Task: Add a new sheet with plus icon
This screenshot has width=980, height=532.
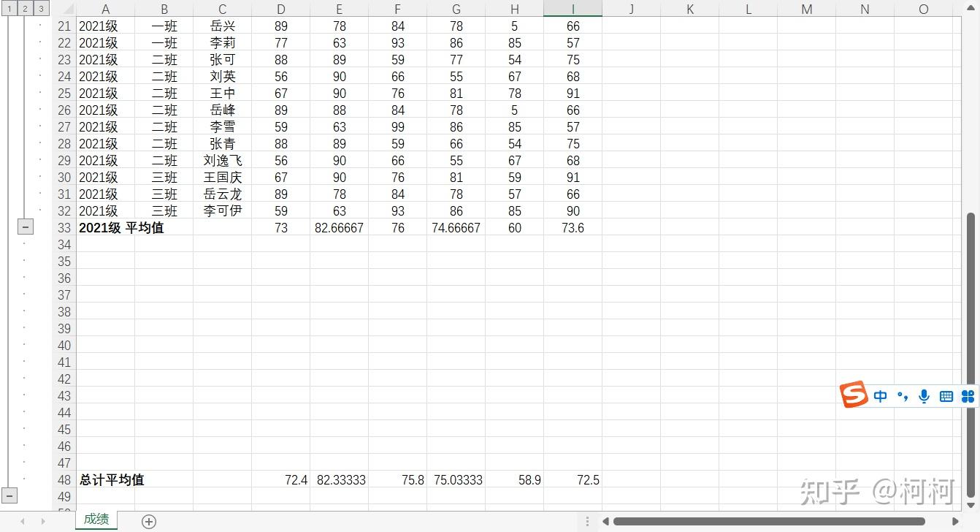Action: pyautogui.click(x=149, y=521)
